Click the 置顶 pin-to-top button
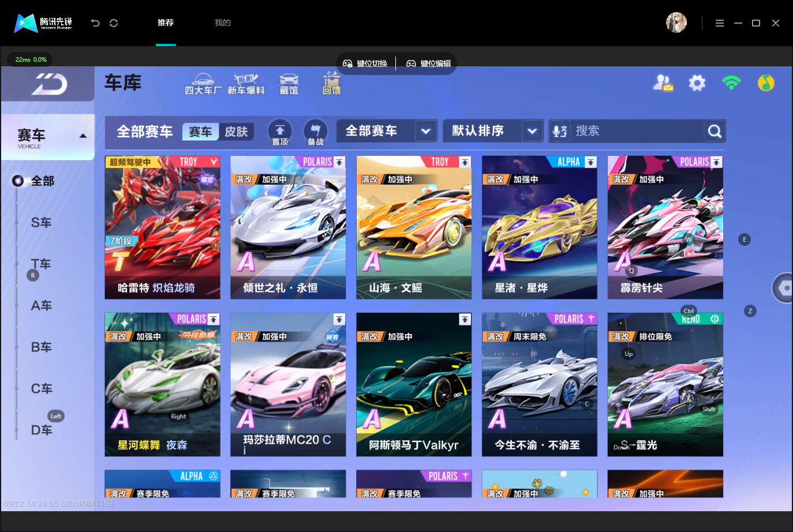This screenshot has width=793, height=532. point(280,132)
